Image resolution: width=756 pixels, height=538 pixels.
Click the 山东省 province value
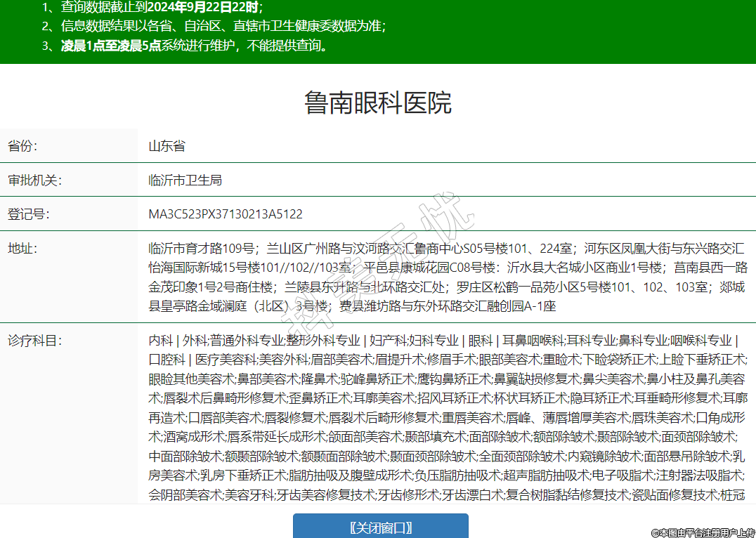tap(167, 146)
